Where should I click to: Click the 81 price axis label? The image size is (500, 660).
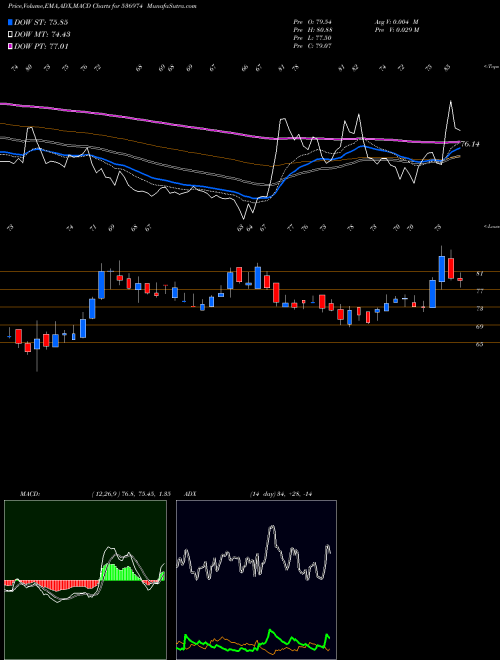point(479,274)
